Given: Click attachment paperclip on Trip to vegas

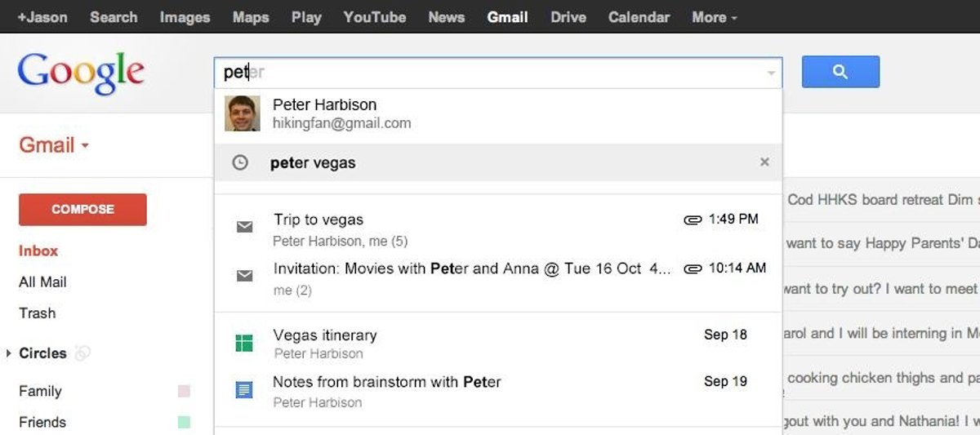Looking at the screenshot, I should [693, 220].
